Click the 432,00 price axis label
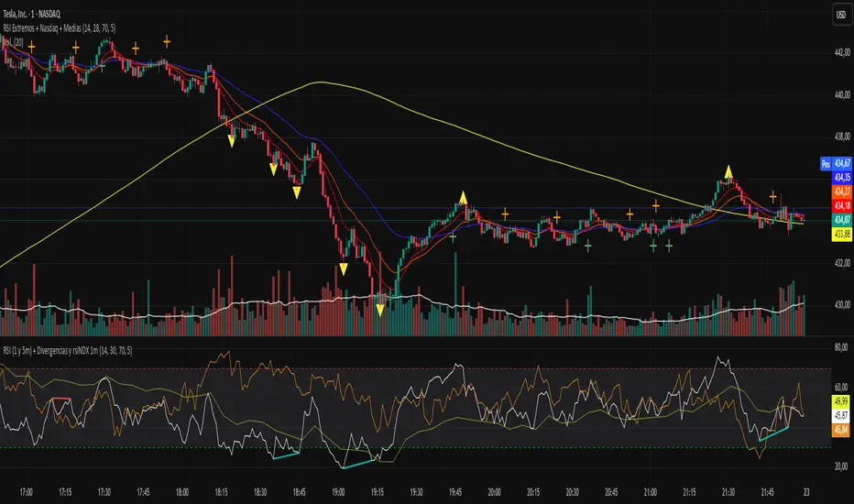The height and width of the screenshot is (504, 854). (842, 263)
